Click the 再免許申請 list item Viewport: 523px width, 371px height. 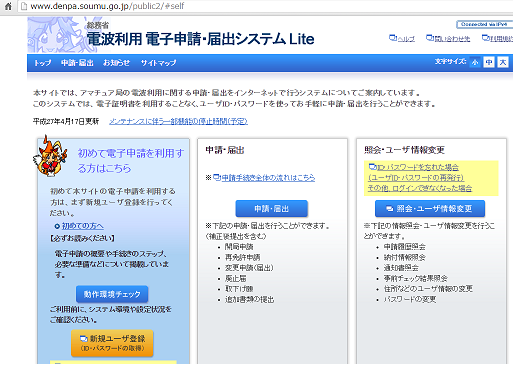[x=242, y=258]
